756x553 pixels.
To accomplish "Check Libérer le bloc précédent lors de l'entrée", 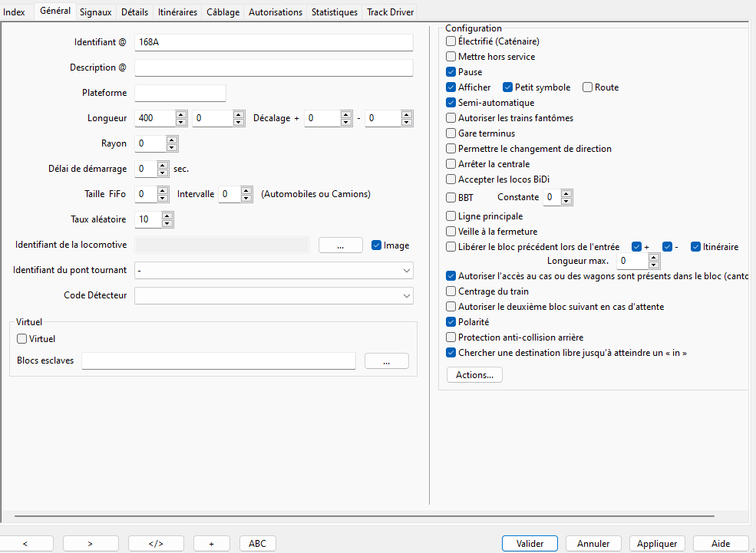I will (x=451, y=247).
